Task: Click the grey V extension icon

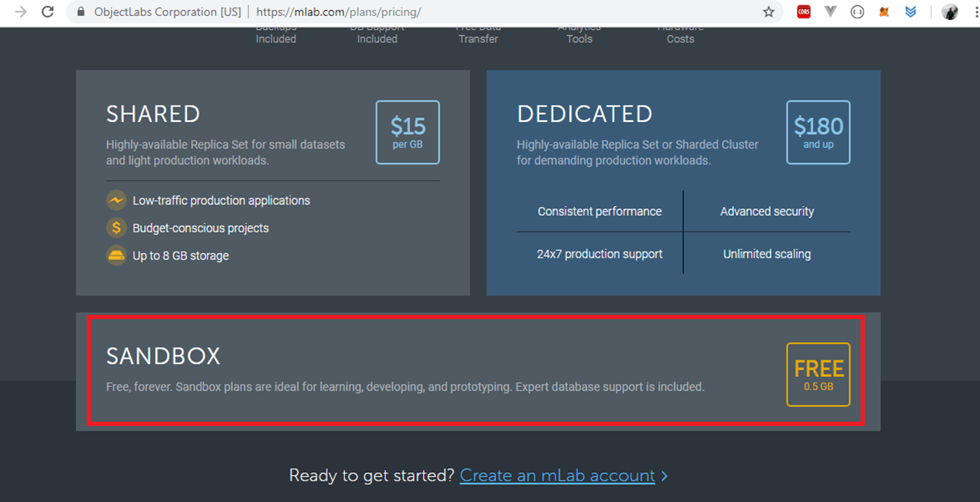Action: coord(831,12)
